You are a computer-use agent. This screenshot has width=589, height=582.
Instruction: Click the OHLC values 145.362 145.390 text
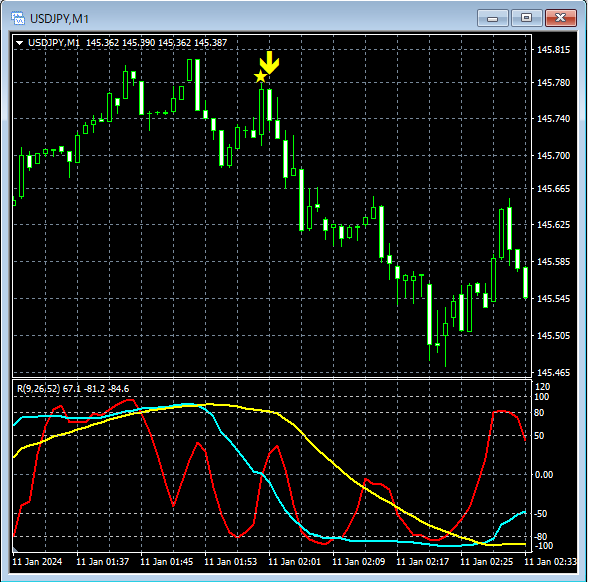click(x=121, y=43)
